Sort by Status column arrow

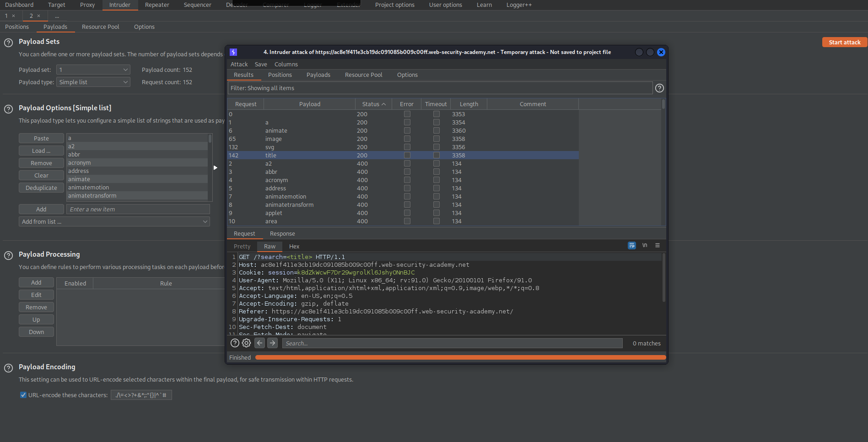(x=383, y=104)
